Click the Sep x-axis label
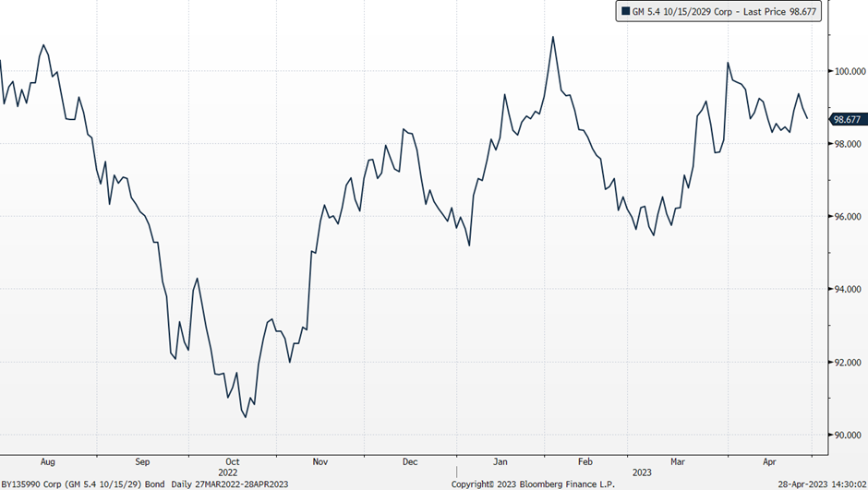868x490 pixels. click(x=142, y=461)
